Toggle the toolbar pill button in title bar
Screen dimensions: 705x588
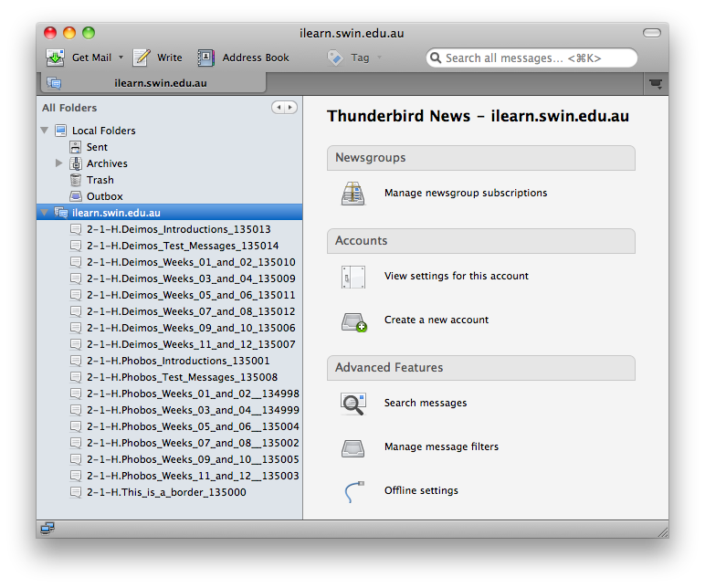pos(651,33)
